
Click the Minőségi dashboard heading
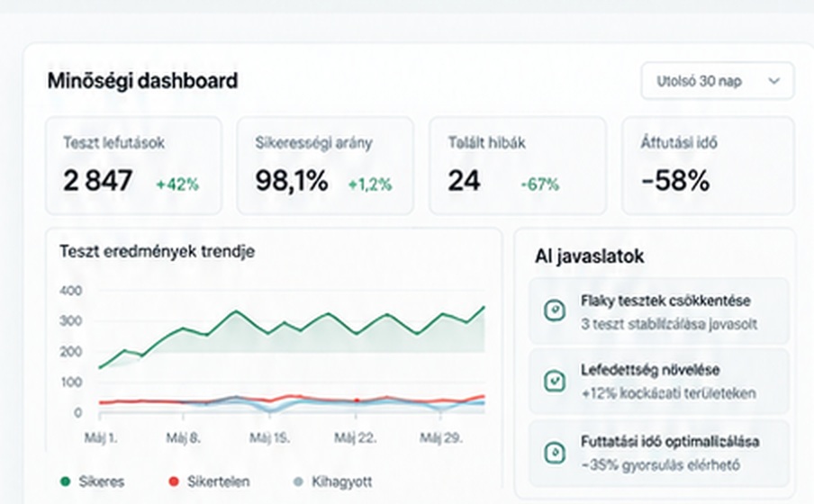(x=143, y=81)
